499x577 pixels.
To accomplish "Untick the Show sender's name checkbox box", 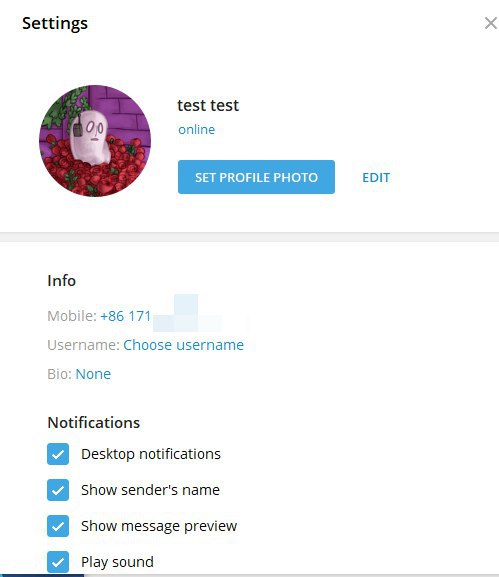I will [x=58, y=490].
